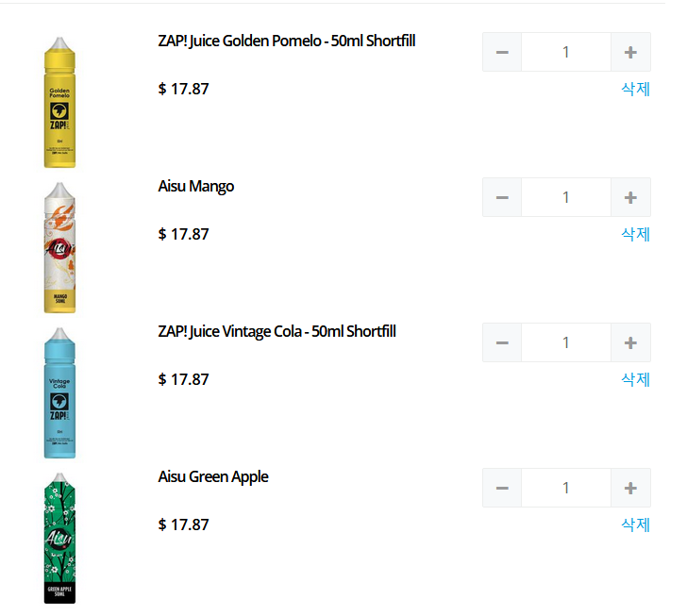Focus quantity field for Vintage Cola
This screenshot has height=616, width=687.
tap(566, 343)
